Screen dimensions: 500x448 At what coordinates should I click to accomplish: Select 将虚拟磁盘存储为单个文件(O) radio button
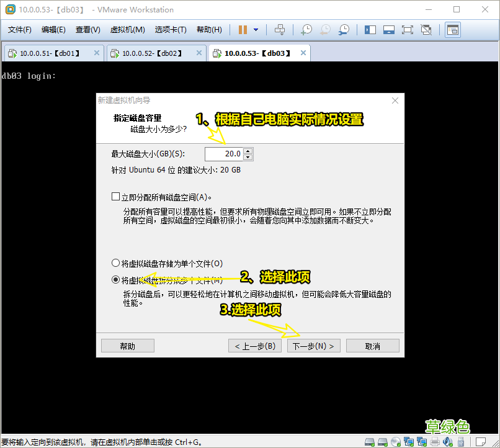tap(115, 263)
